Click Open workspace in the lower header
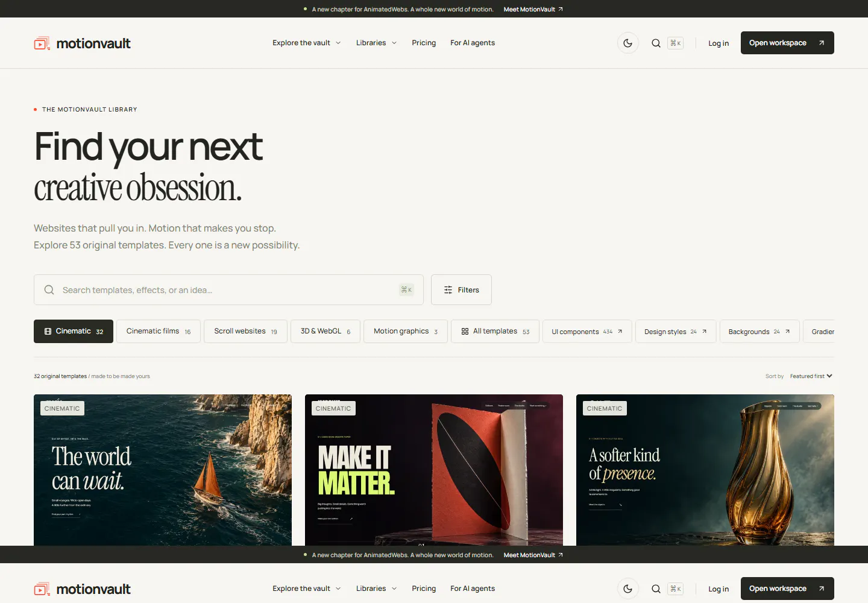The image size is (868, 603). click(787, 589)
